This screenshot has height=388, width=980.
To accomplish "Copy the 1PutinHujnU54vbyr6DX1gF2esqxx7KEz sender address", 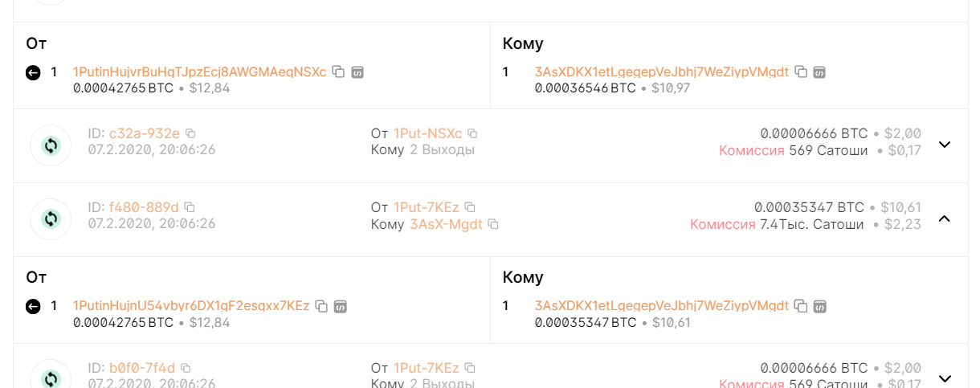I will [x=321, y=306].
